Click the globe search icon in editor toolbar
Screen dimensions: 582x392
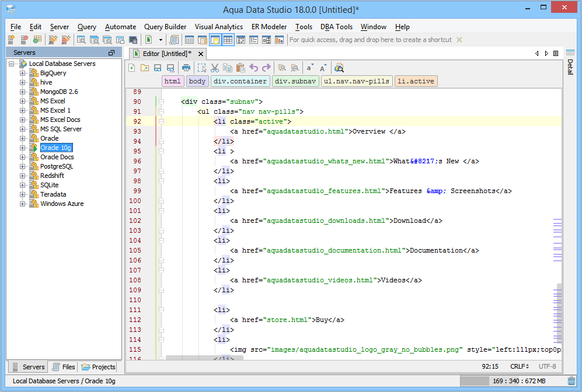(x=339, y=68)
